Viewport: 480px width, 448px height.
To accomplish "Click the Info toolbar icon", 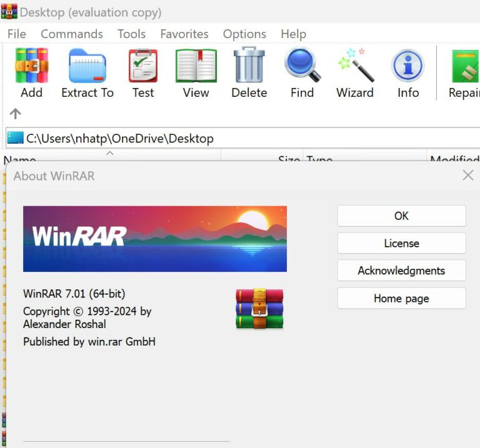I will (408, 66).
